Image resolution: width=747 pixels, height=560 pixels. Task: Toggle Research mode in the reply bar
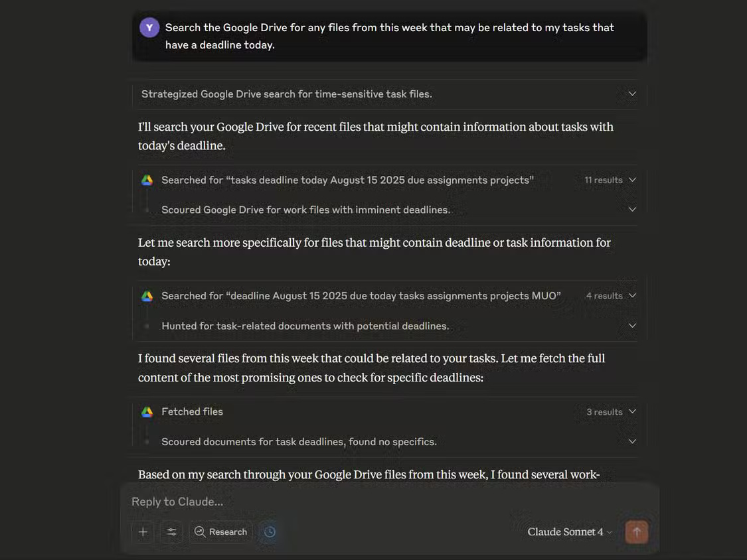click(220, 531)
